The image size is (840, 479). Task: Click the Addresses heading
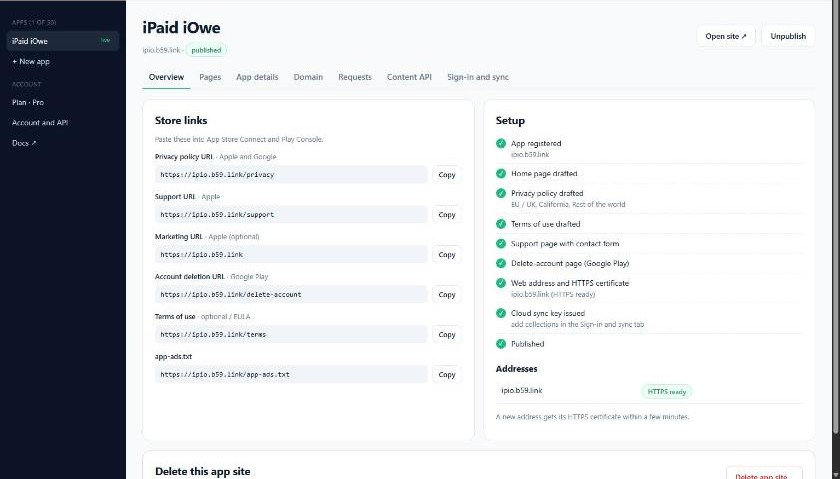(516, 369)
